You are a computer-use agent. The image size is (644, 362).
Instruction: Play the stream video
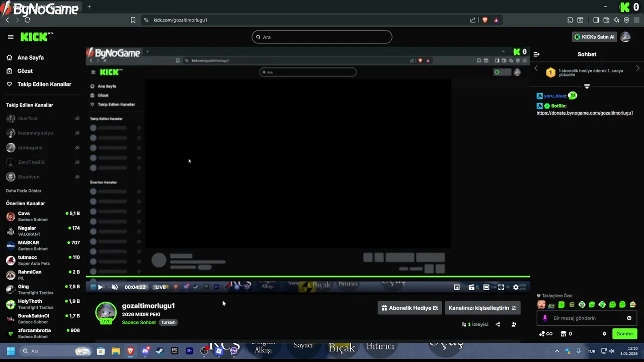(x=100, y=287)
